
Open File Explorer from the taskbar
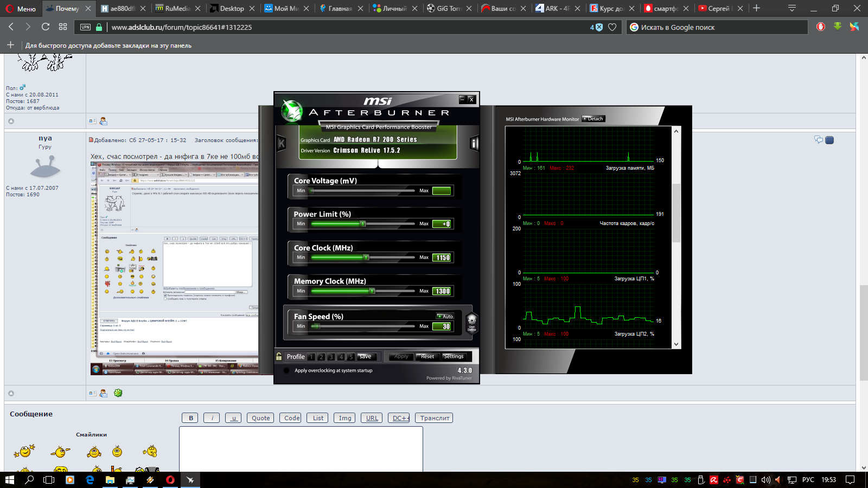[110, 480]
